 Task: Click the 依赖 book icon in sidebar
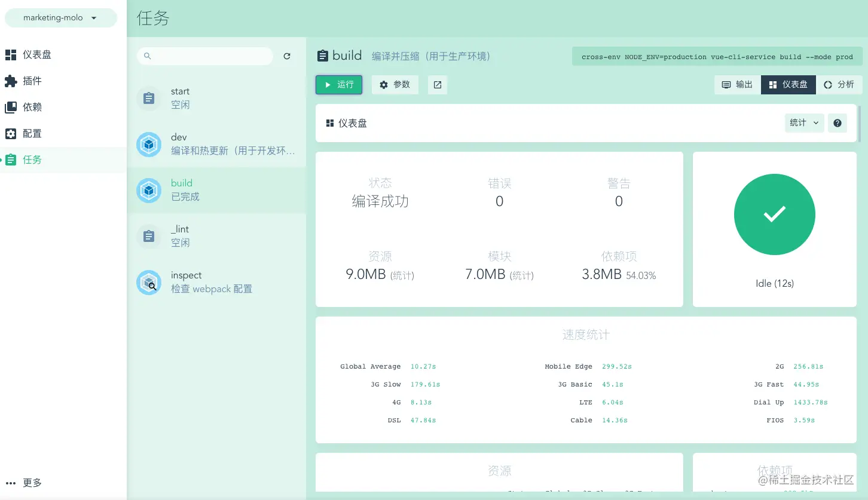click(x=11, y=108)
